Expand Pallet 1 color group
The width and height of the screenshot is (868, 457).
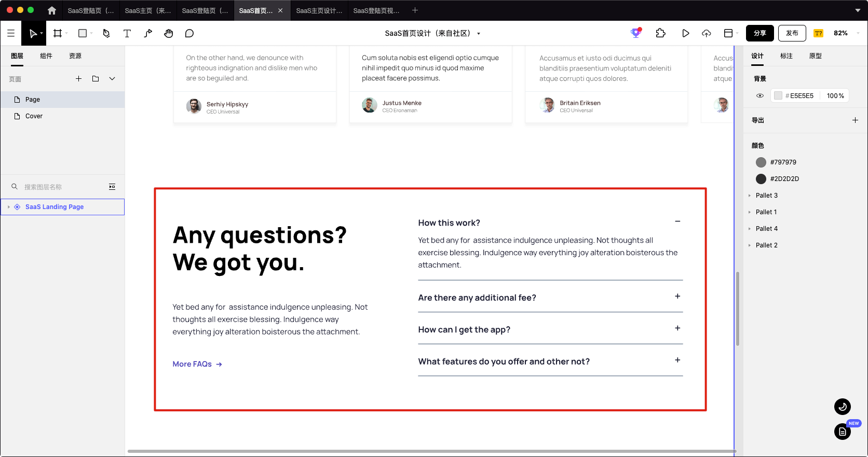click(x=750, y=212)
